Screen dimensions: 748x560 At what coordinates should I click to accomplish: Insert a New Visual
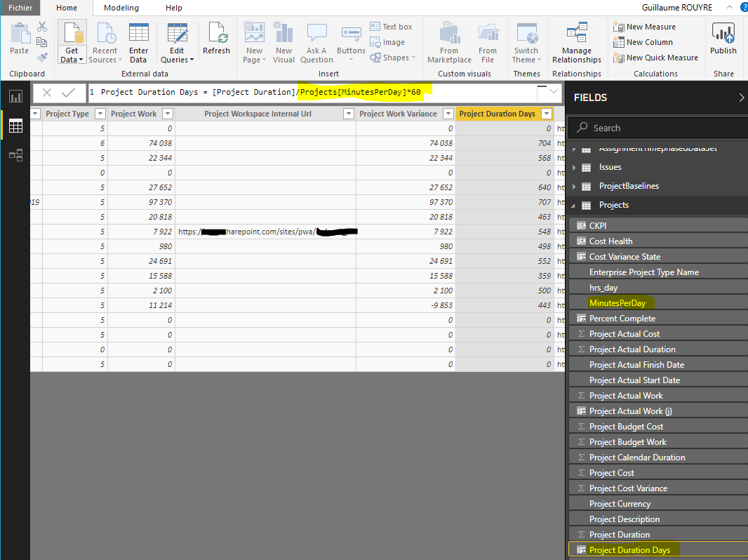pyautogui.click(x=283, y=42)
